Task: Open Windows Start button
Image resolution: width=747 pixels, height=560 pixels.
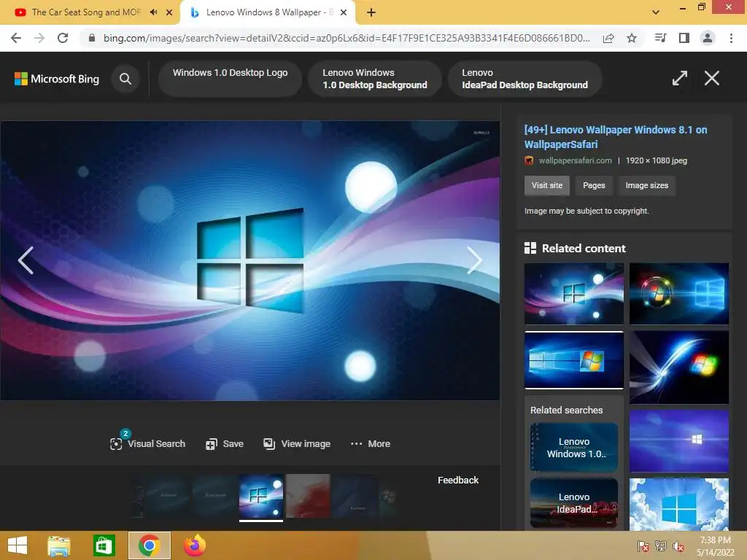Action: tap(18, 545)
